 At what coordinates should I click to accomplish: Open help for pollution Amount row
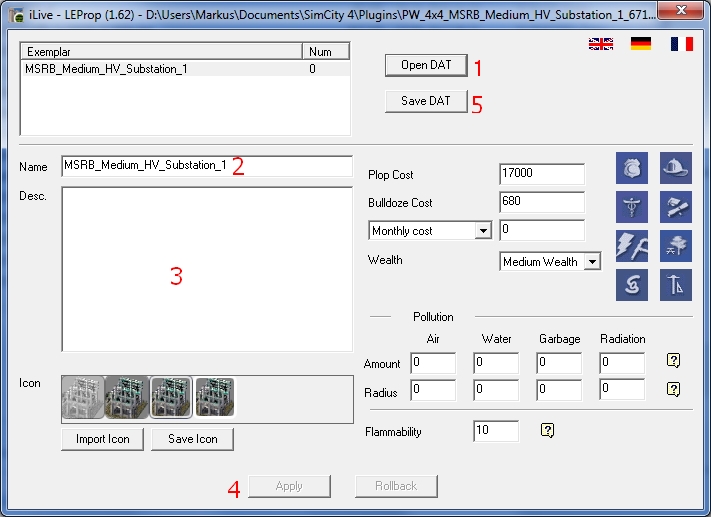(x=673, y=361)
